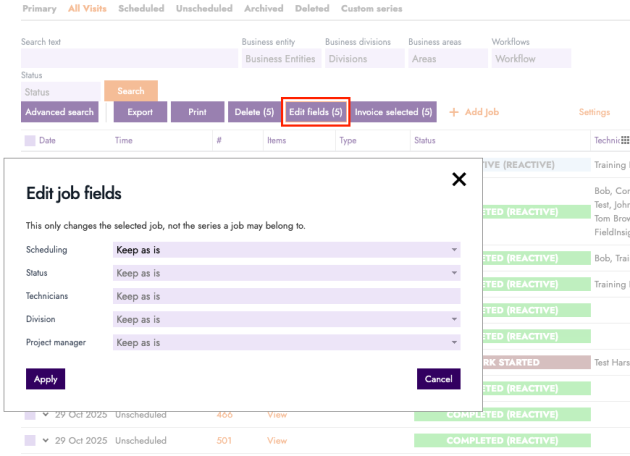Open the column chooser grid icon

pyautogui.click(x=625, y=141)
